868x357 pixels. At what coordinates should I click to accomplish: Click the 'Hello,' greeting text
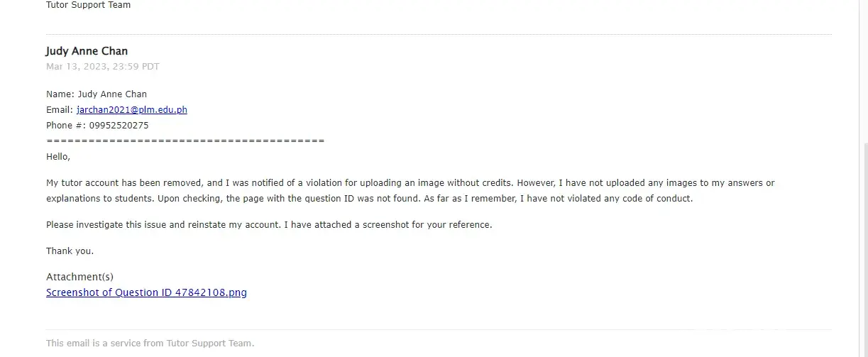[58, 157]
